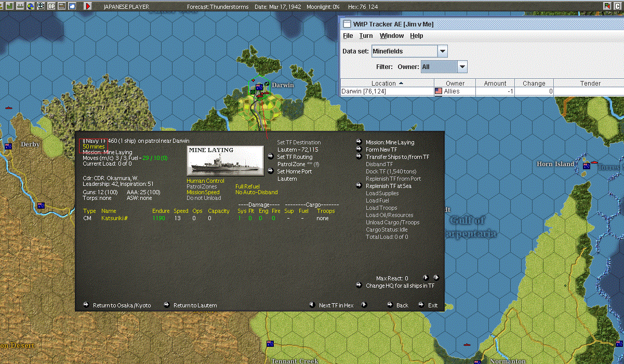This screenshot has height=364, width=624.
Task: Click the arrow icon beside Change HQ
Action: click(x=359, y=285)
